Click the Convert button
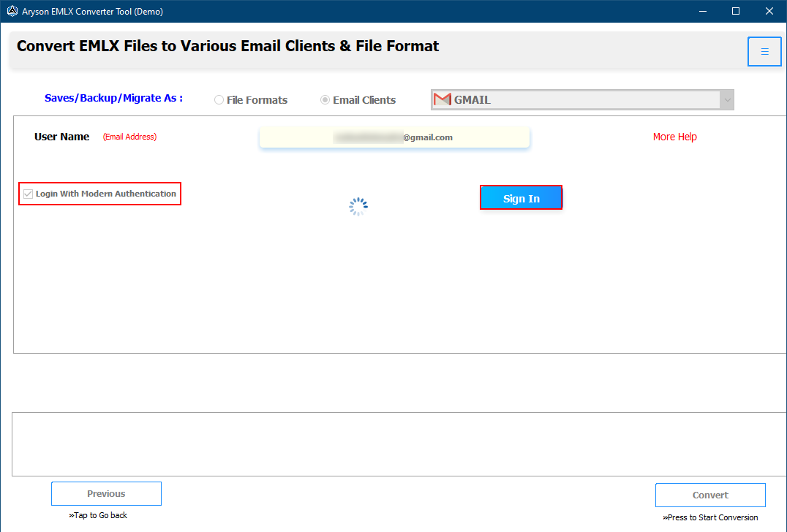Viewport: 787px width, 532px height. pyautogui.click(x=710, y=495)
